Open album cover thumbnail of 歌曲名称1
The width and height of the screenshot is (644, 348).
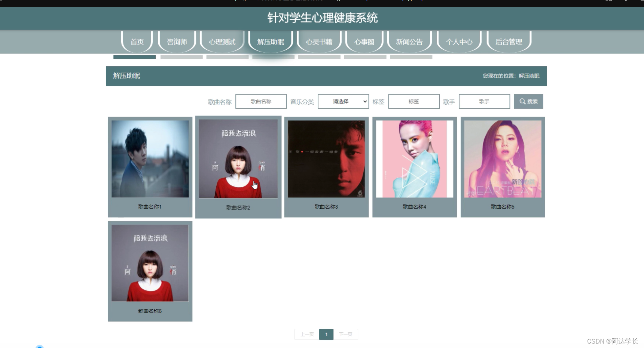tap(150, 159)
